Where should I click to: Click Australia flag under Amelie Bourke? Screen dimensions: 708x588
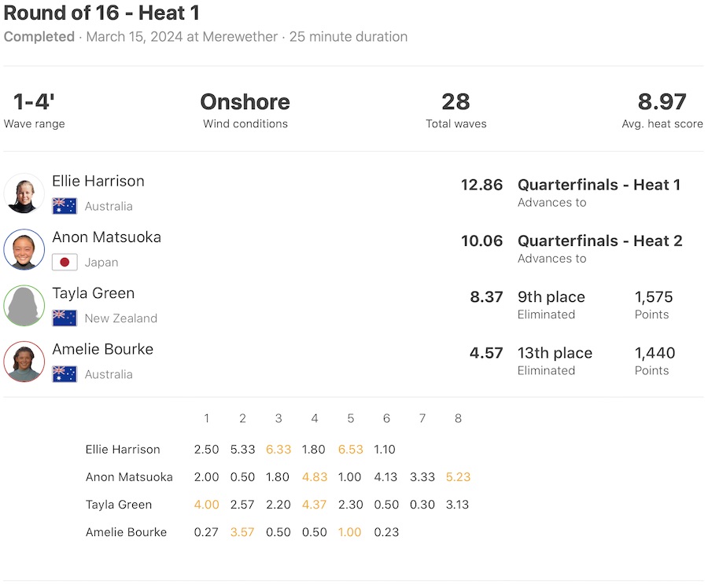pos(65,374)
